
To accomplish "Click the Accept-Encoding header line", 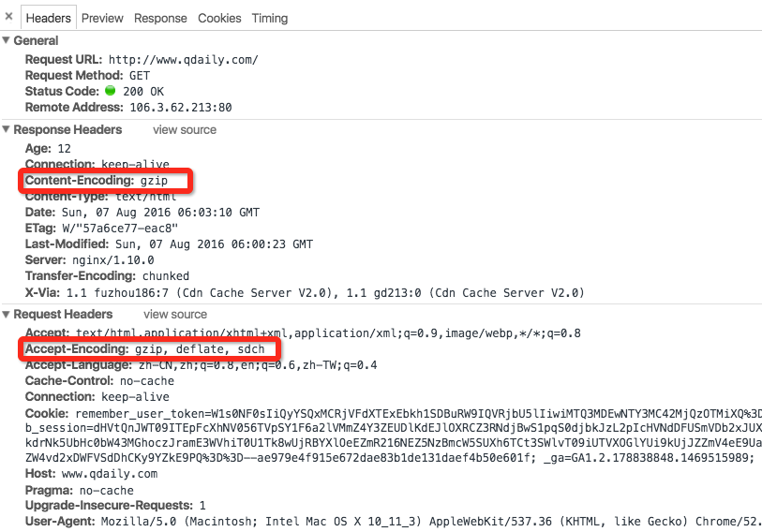I will coord(150,348).
